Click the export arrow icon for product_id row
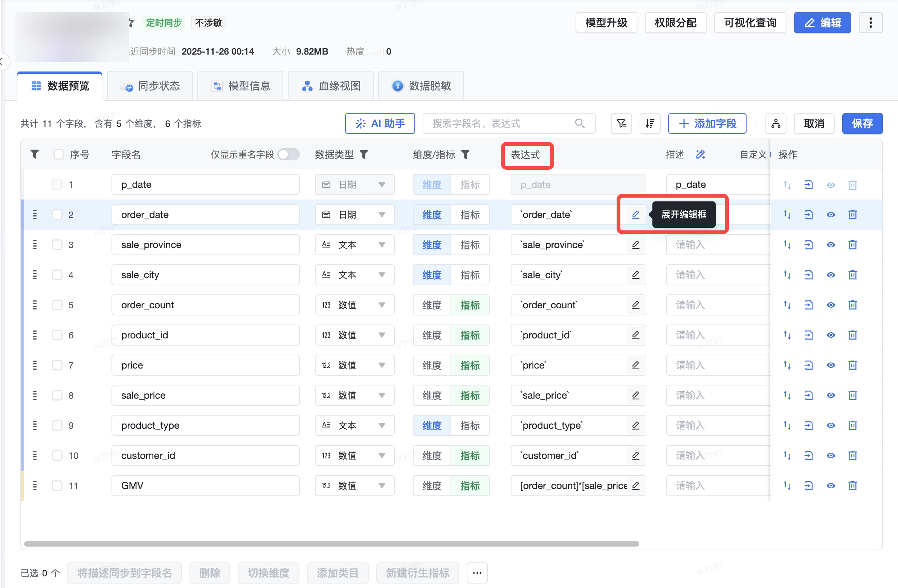The width and height of the screenshot is (898, 588). click(809, 335)
